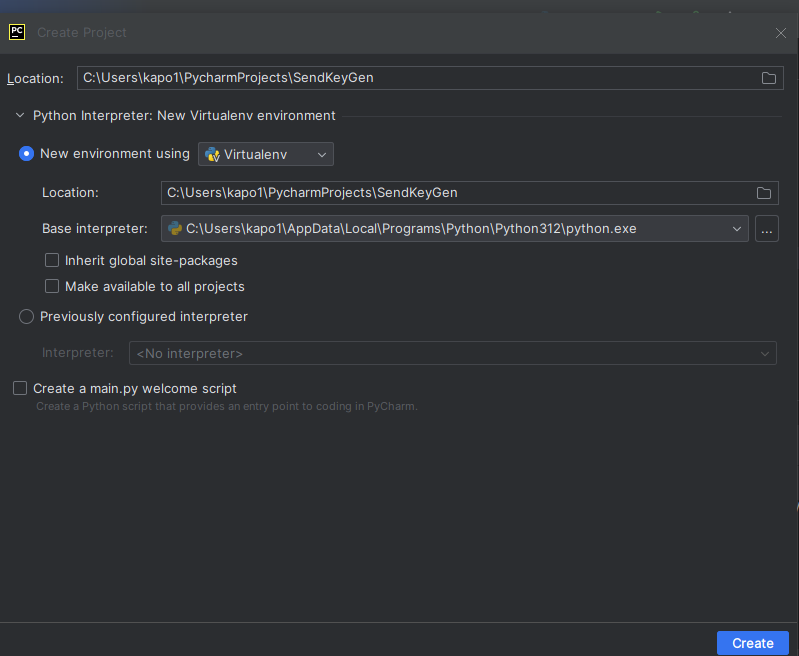This screenshot has height=656, width=799.
Task: Enable Make available to all projects checkbox
Action: tap(52, 286)
